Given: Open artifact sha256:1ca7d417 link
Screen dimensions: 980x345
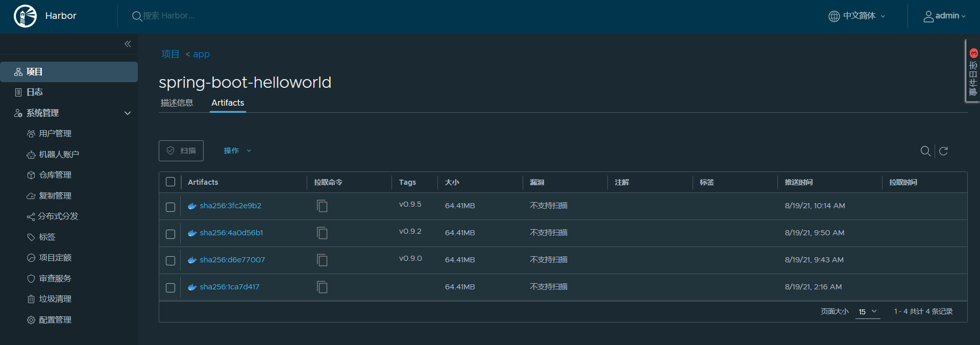Looking at the screenshot, I should pyautogui.click(x=229, y=287).
